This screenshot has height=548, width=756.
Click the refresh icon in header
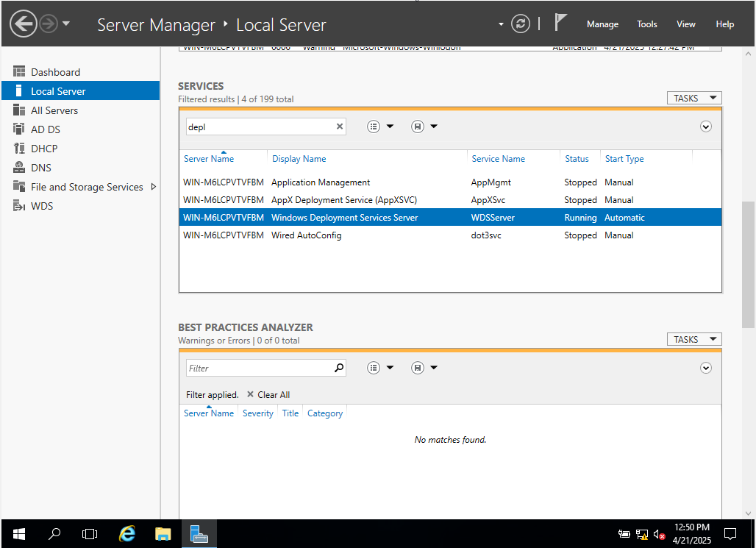[521, 24]
